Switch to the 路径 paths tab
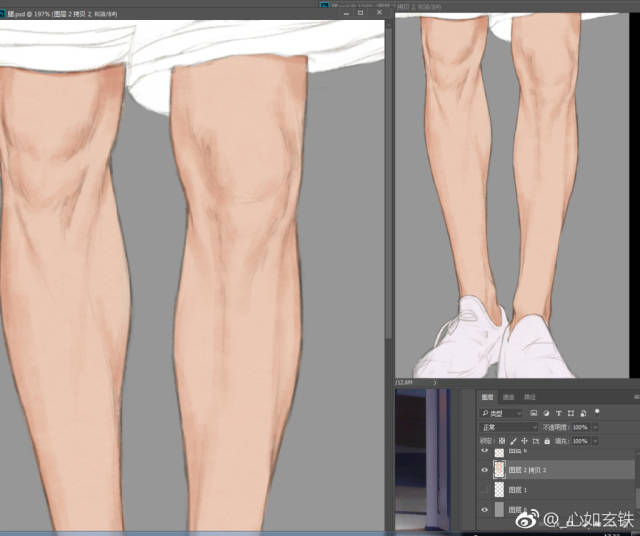Image resolution: width=640 pixels, height=536 pixels. (530, 397)
